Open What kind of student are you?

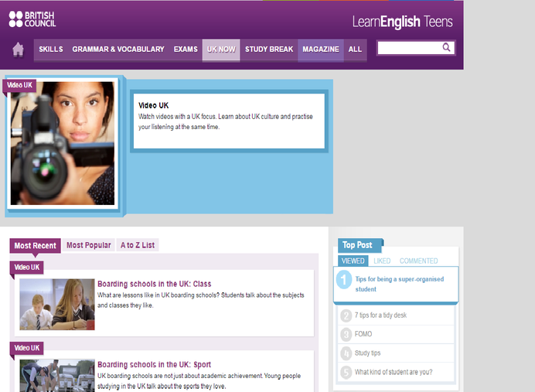tap(394, 372)
